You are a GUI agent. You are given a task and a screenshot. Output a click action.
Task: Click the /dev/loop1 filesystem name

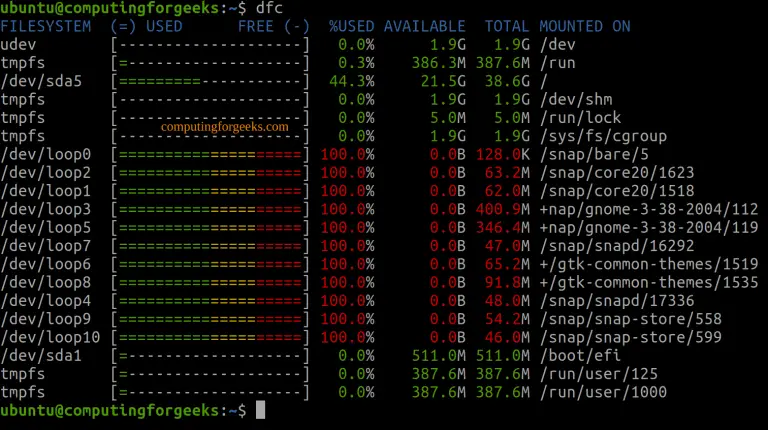46,191
